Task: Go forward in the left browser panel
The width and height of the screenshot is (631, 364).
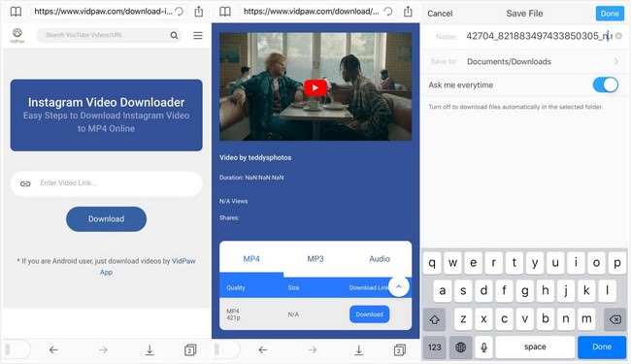Action: click(103, 349)
